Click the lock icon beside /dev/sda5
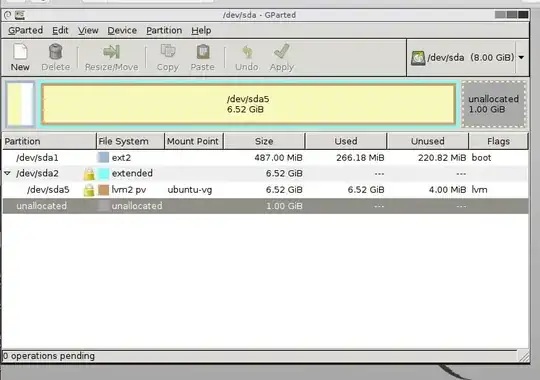Viewport: 540px width, 380px height. coord(89,190)
